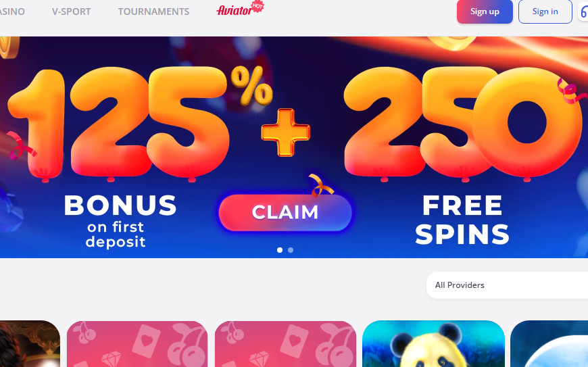Select the first carousel slide dot

click(x=279, y=250)
